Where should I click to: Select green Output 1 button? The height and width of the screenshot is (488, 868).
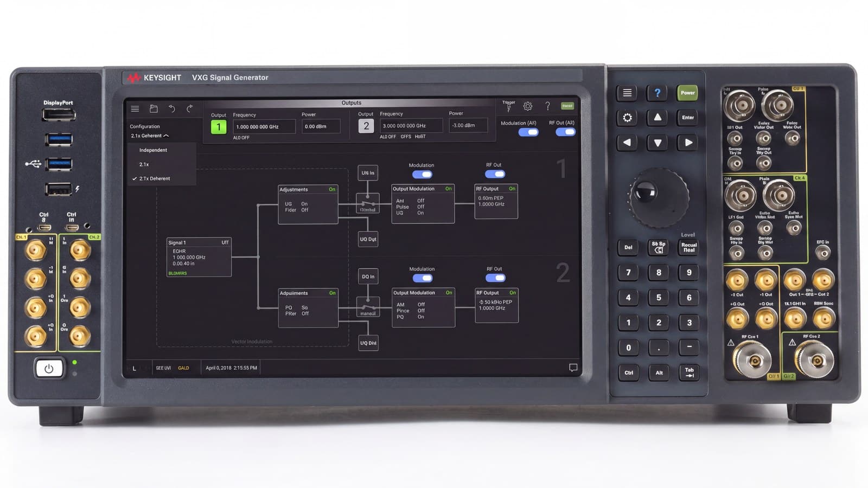click(219, 127)
